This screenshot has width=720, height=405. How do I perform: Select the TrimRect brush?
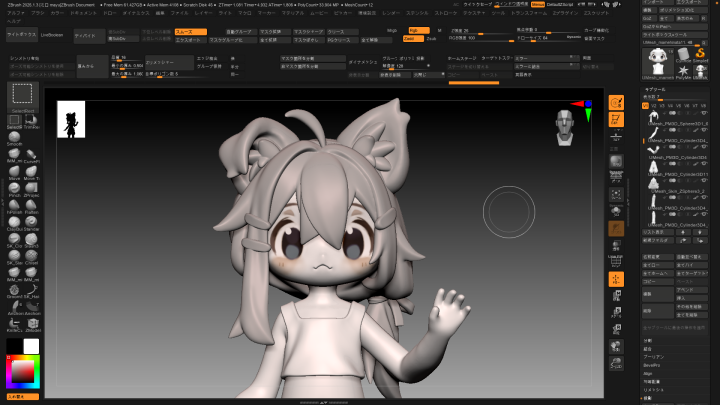point(31,121)
